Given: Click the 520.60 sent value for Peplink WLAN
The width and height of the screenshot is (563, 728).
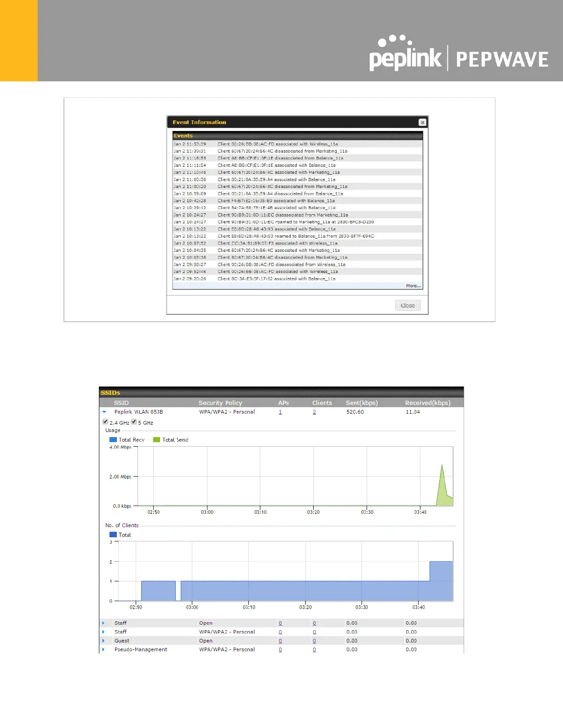Looking at the screenshot, I should [355, 412].
